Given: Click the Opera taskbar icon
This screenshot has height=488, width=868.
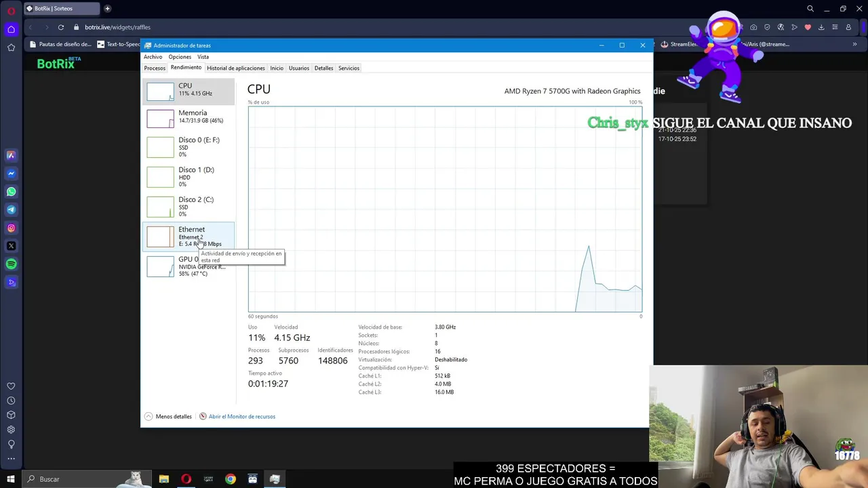Looking at the screenshot, I should 186,479.
